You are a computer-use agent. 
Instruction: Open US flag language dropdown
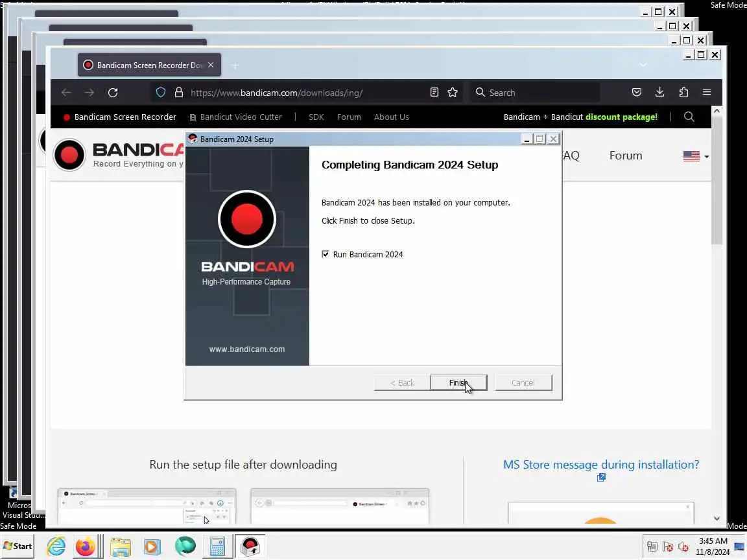[x=696, y=156]
